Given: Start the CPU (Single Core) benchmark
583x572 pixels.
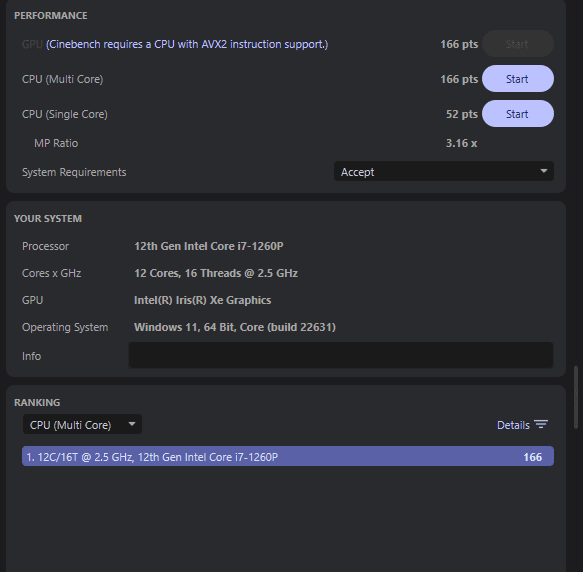Looking at the screenshot, I should [x=518, y=114].
